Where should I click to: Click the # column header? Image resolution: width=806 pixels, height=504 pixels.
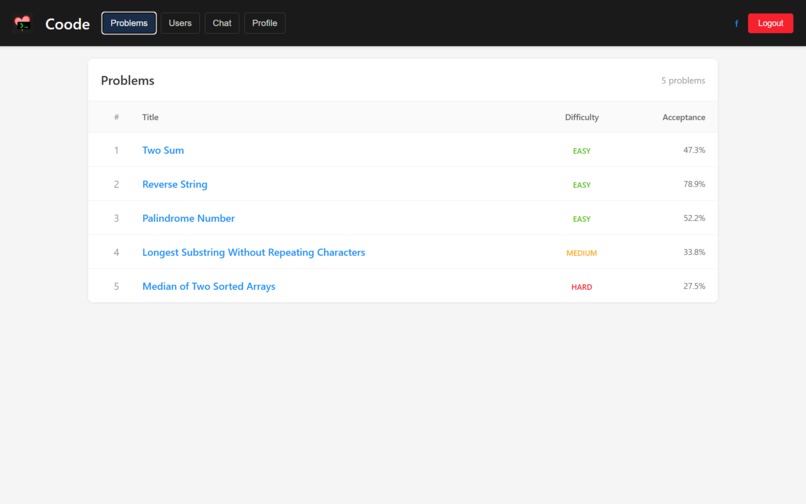116,117
